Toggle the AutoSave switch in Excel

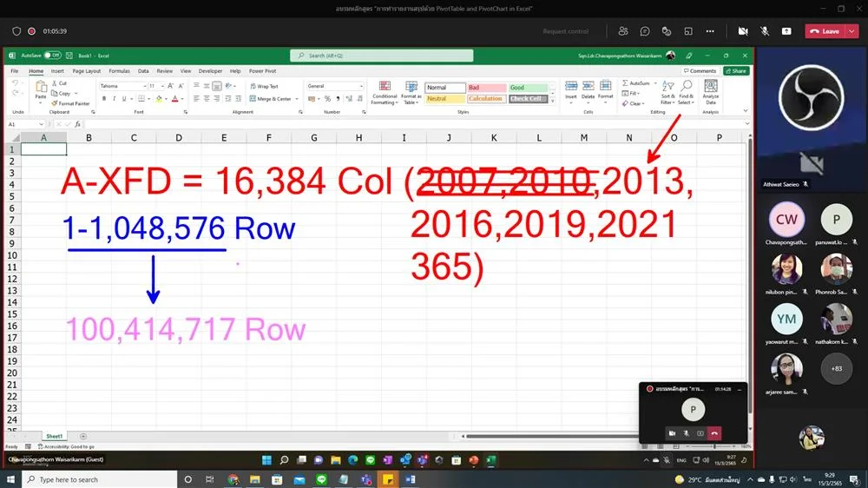53,56
